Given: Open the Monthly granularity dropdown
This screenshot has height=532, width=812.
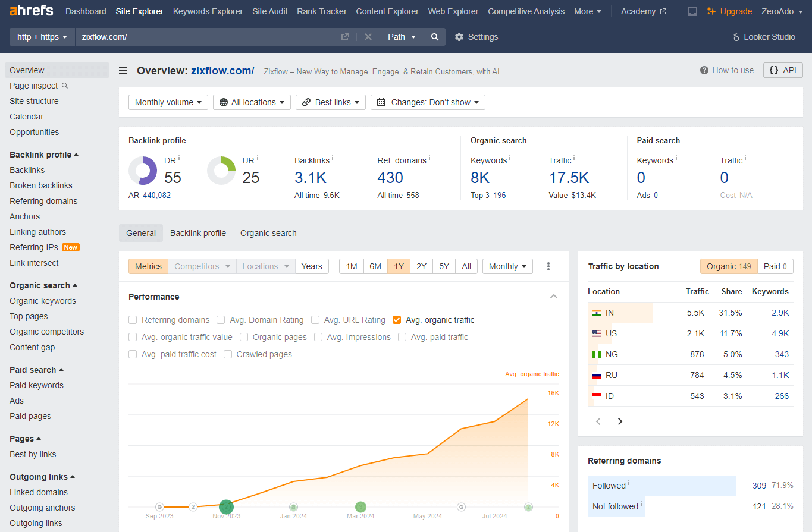Looking at the screenshot, I should coord(507,266).
